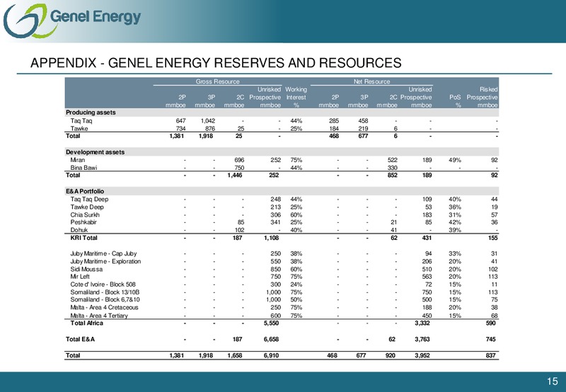Click Peshkabir gross prospective value 341
Viewport: 566px width, 392px height.
pyautogui.click(x=275, y=222)
